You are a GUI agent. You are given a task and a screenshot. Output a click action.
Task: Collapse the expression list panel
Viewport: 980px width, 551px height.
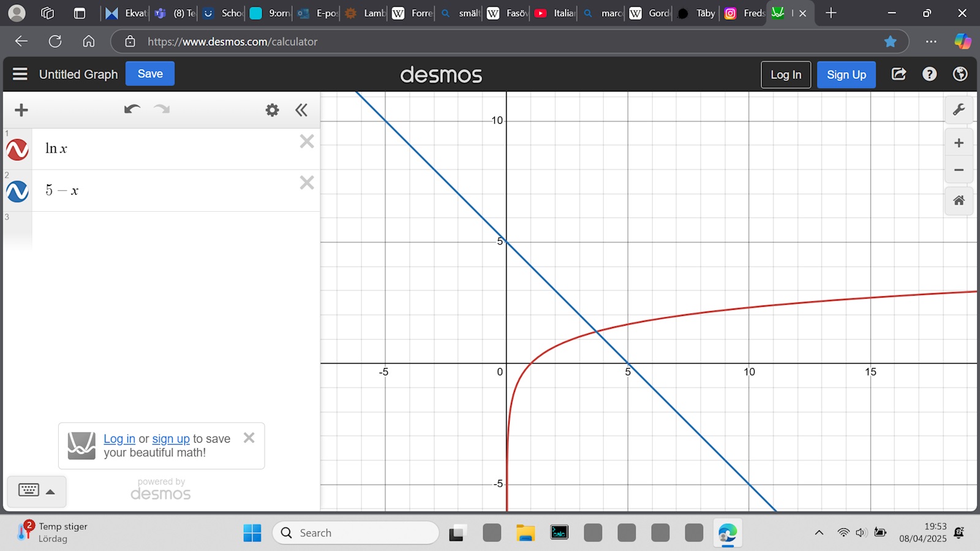[301, 110]
